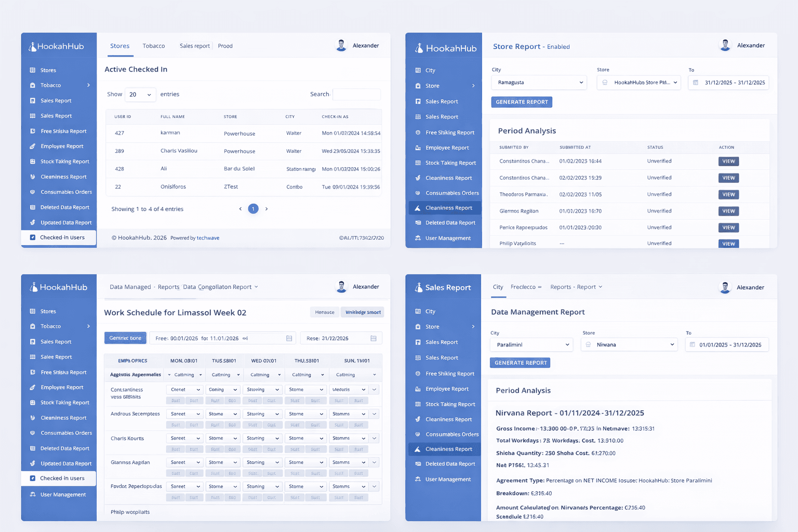Click the Generate Report button
798x532 pixels.
[522, 102]
